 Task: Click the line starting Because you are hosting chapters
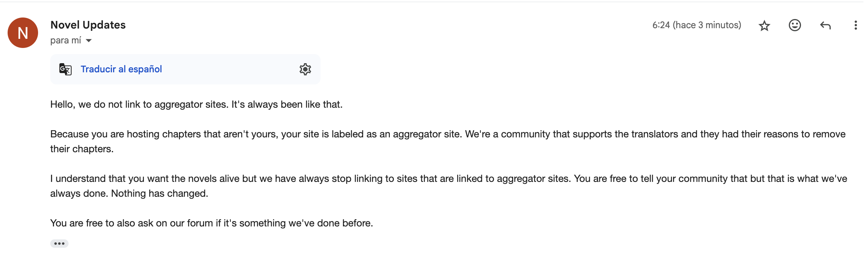point(448,134)
